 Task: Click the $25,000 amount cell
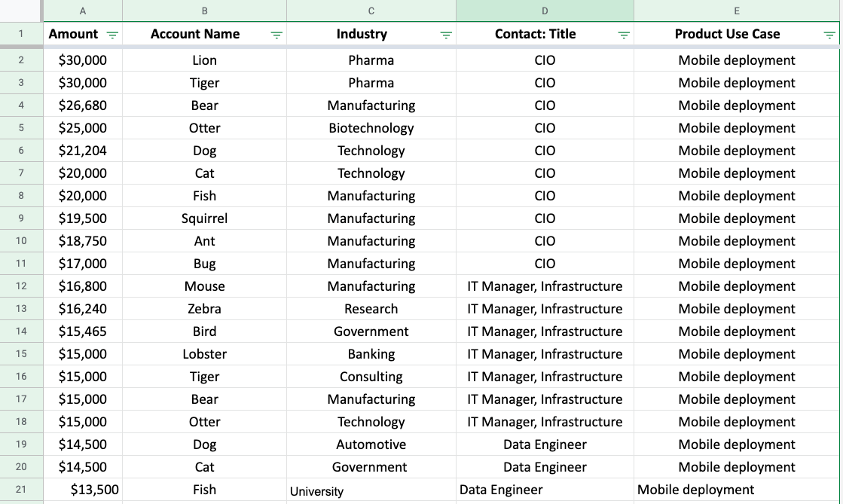click(81, 128)
